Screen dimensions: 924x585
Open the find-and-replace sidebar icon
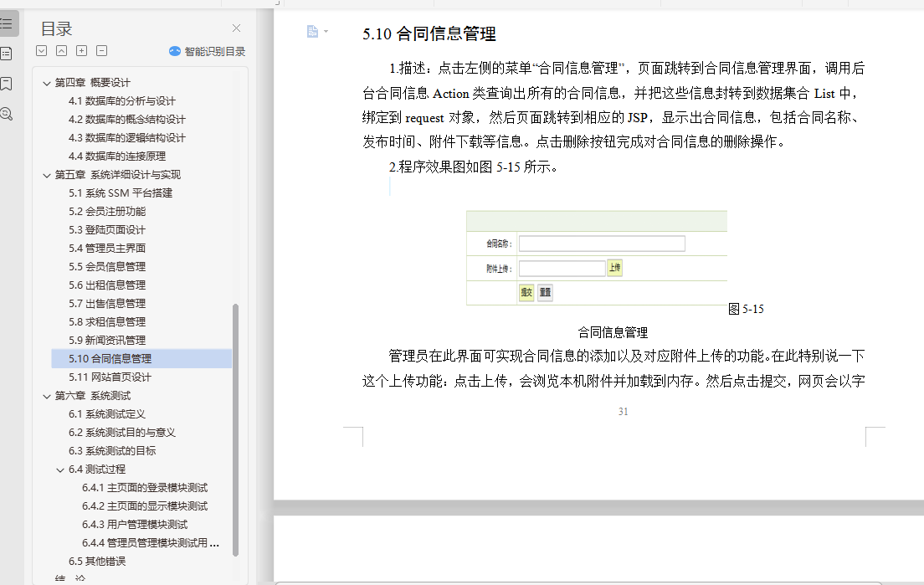7,114
